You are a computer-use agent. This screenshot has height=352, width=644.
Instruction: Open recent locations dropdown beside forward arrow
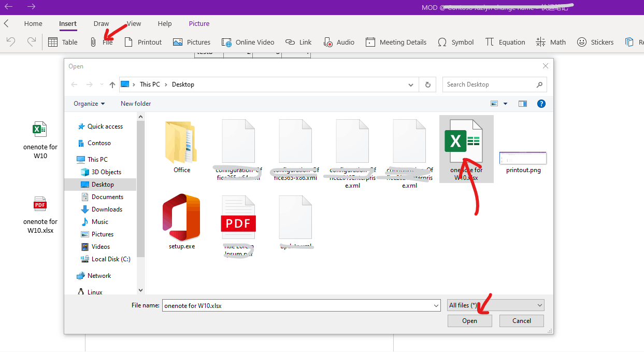click(x=101, y=85)
